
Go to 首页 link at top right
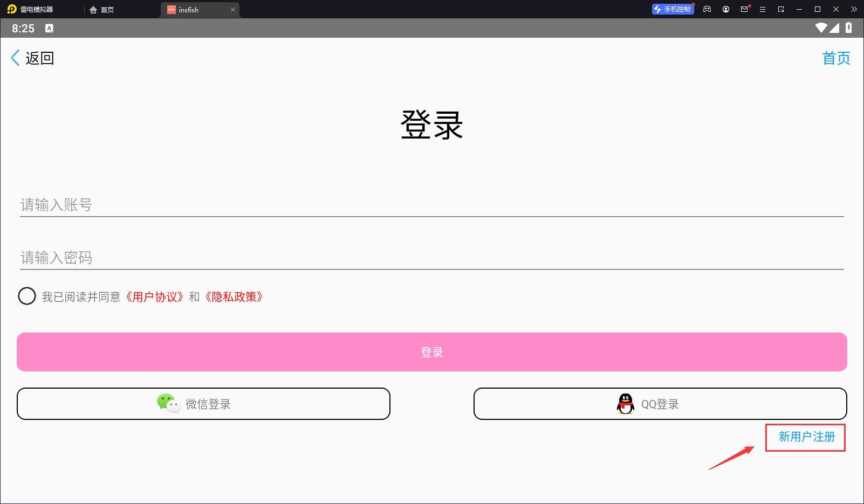tap(836, 58)
